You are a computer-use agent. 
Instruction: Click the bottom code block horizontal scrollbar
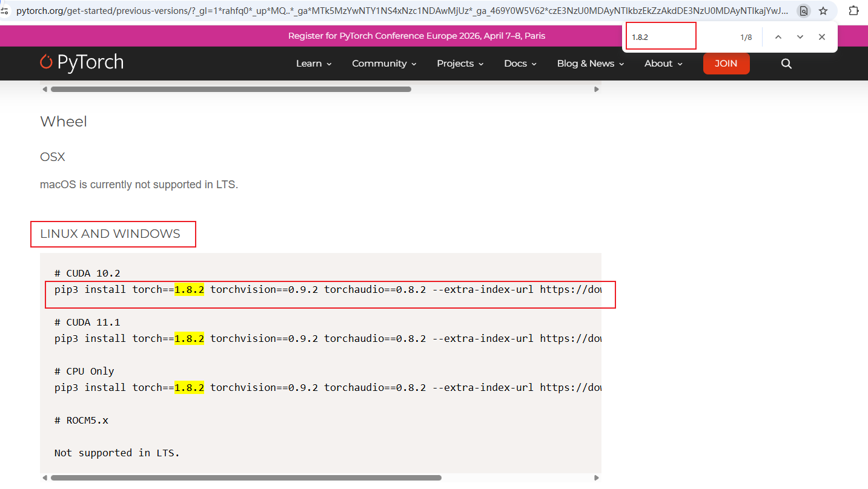[246, 478]
